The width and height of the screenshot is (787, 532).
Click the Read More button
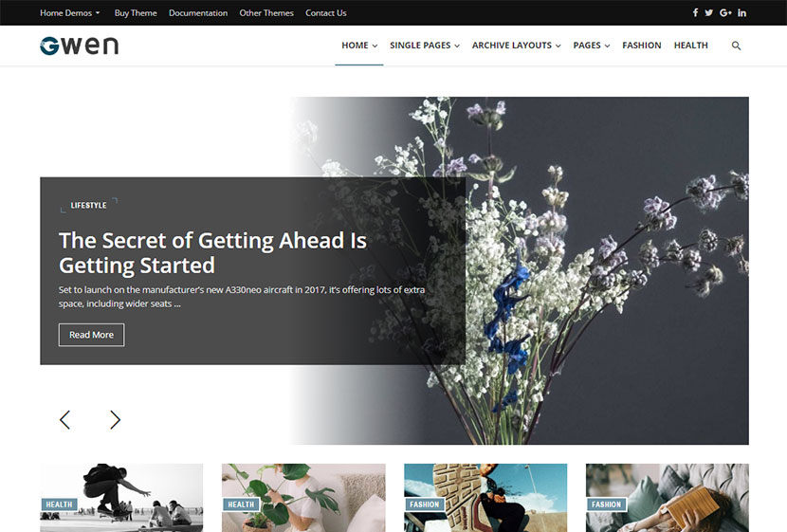(91, 335)
